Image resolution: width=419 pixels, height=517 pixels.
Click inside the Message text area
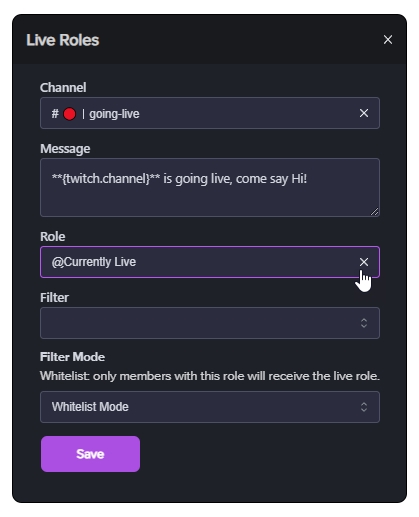(x=210, y=187)
